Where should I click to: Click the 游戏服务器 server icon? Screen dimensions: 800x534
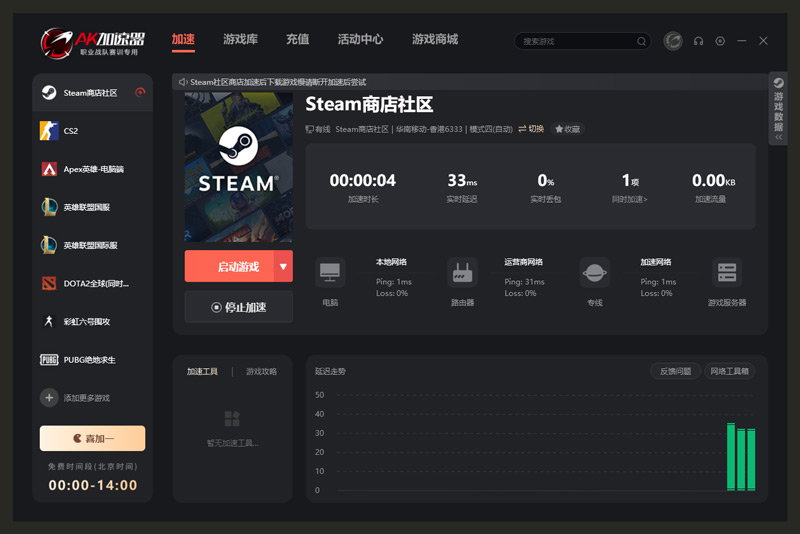pyautogui.click(x=727, y=272)
